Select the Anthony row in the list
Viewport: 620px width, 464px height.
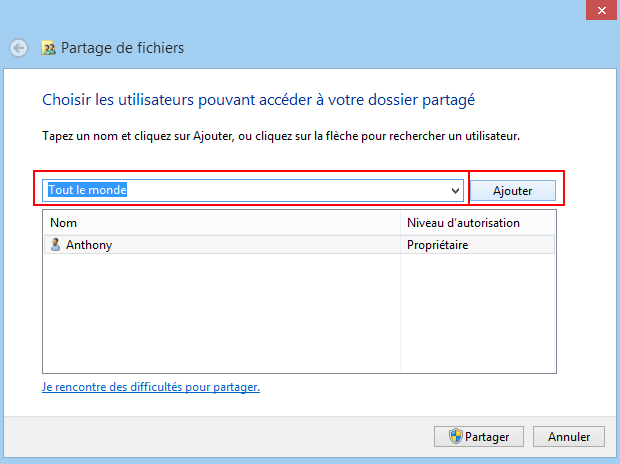(299, 244)
